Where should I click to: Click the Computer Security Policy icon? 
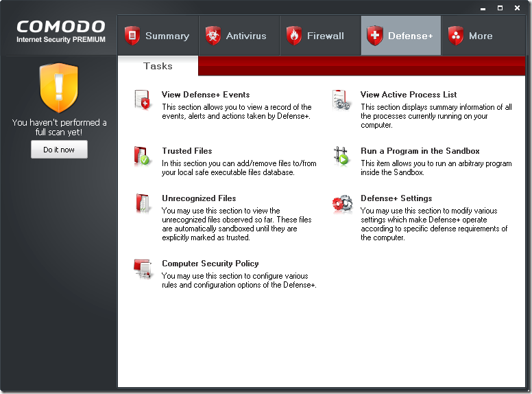(x=142, y=268)
